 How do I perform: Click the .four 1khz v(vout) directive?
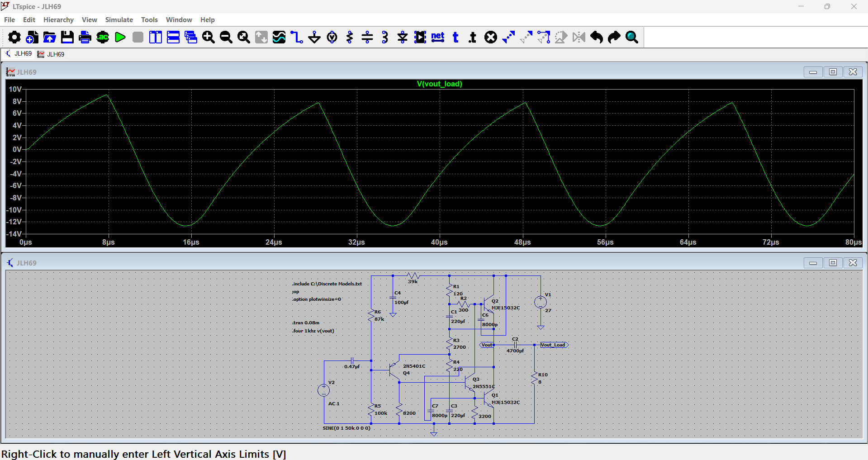click(x=313, y=331)
